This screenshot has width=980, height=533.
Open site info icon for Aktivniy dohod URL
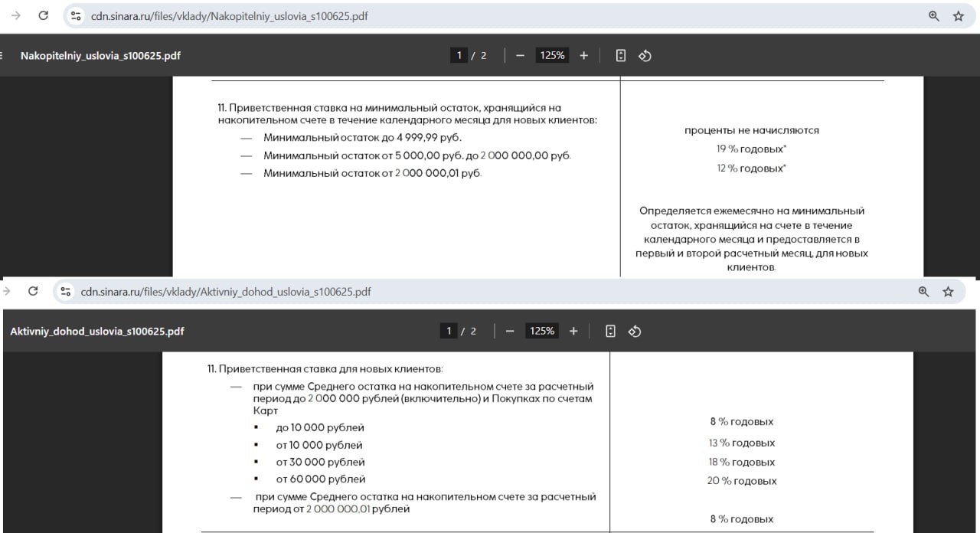click(x=65, y=291)
